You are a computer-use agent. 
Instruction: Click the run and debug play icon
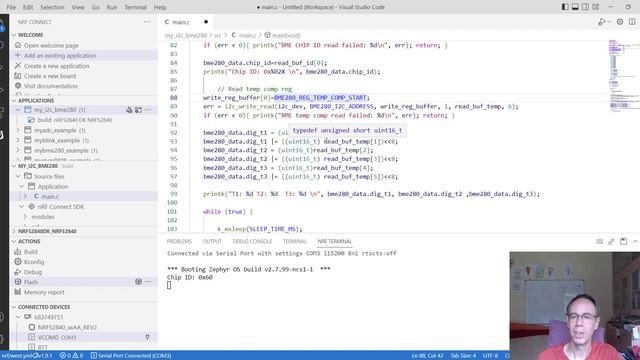point(601,22)
